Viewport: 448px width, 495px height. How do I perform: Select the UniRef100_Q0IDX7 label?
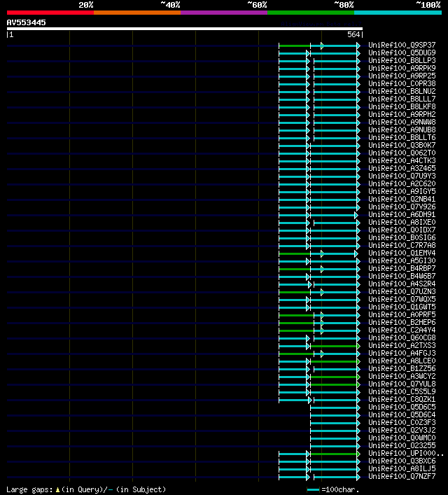pyautogui.click(x=402, y=230)
